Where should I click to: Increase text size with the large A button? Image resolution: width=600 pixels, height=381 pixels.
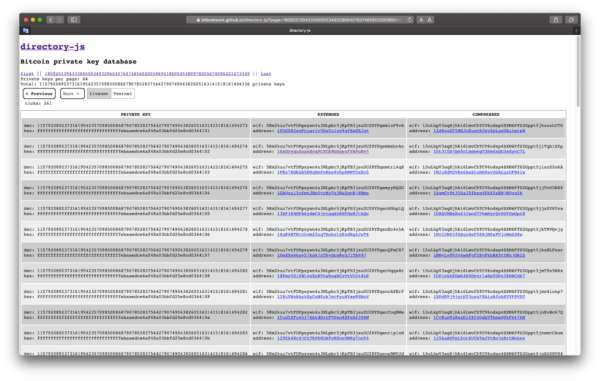[430, 20]
